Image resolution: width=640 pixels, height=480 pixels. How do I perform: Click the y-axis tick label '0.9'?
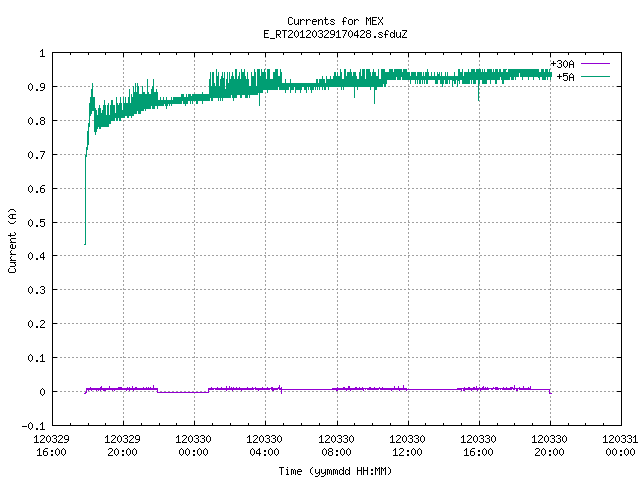36,87
